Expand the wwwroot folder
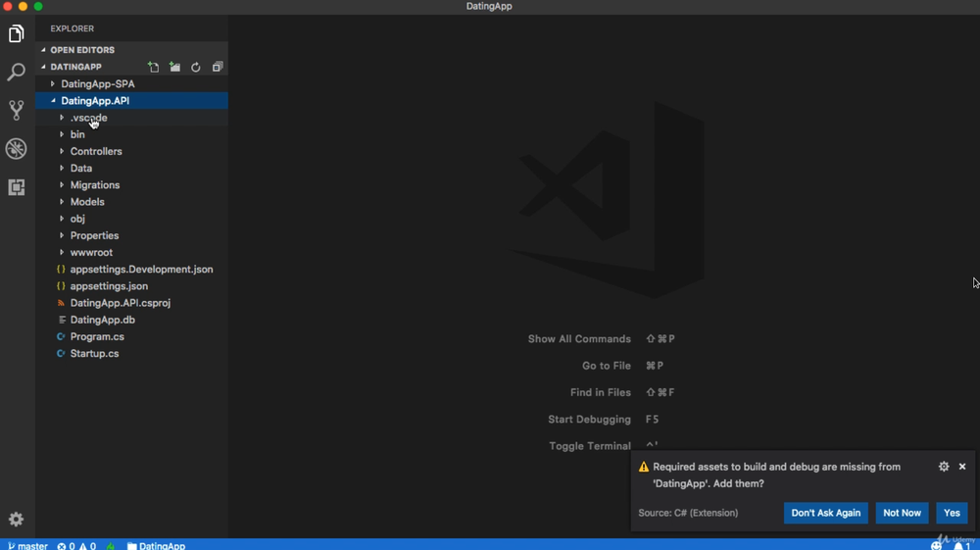The image size is (980, 550). [x=132, y=253]
